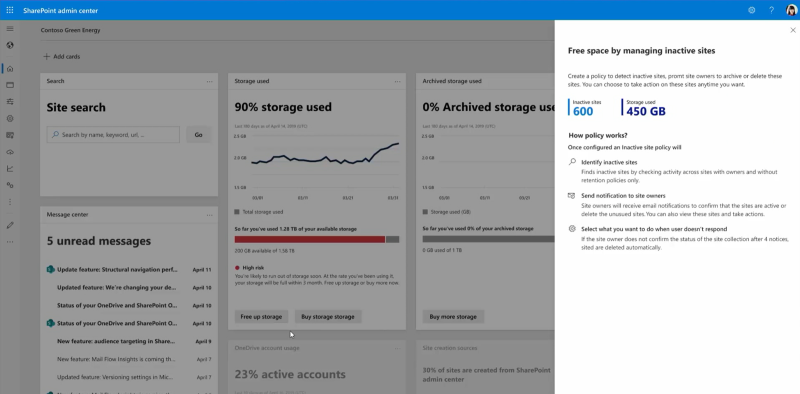Close the inactive sites side panel
This screenshot has width=800, height=394.
click(x=792, y=30)
